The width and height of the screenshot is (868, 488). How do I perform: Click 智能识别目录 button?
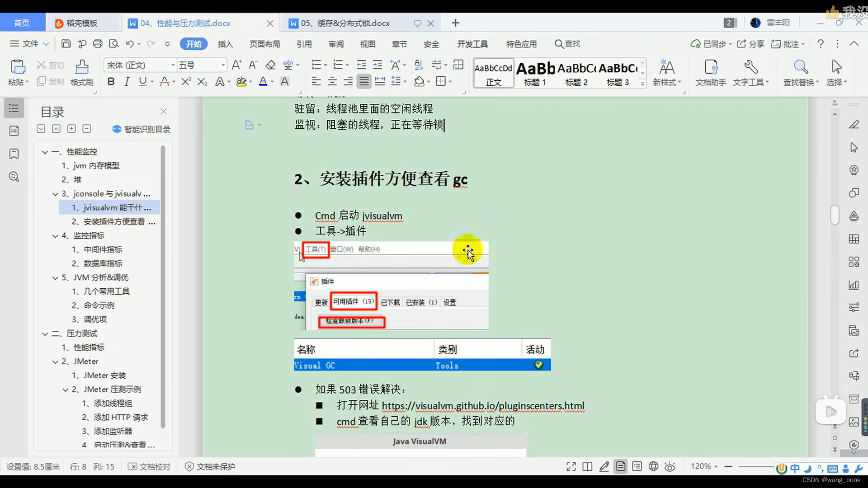[141, 129]
